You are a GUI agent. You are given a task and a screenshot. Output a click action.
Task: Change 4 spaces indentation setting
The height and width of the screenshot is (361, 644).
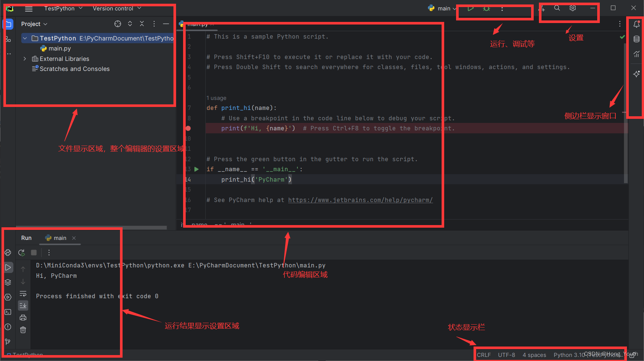pos(534,355)
